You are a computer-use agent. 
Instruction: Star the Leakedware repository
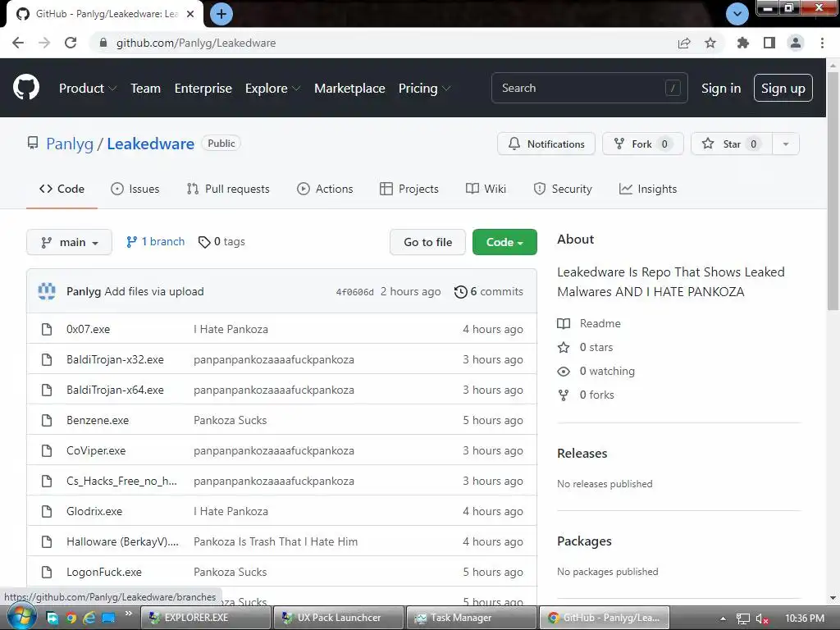pyautogui.click(x=732, y=144)
